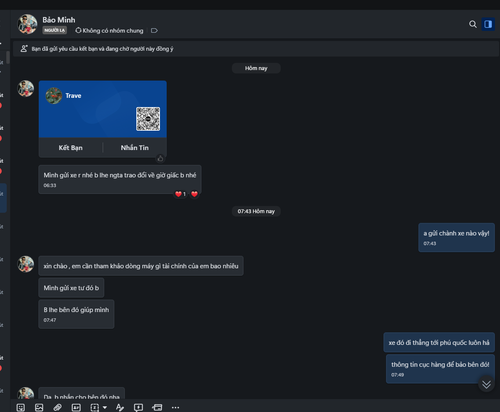500x412 pixels.
Task: Click the sender avatar beside the contact card
Action: [x=26, y=88]
